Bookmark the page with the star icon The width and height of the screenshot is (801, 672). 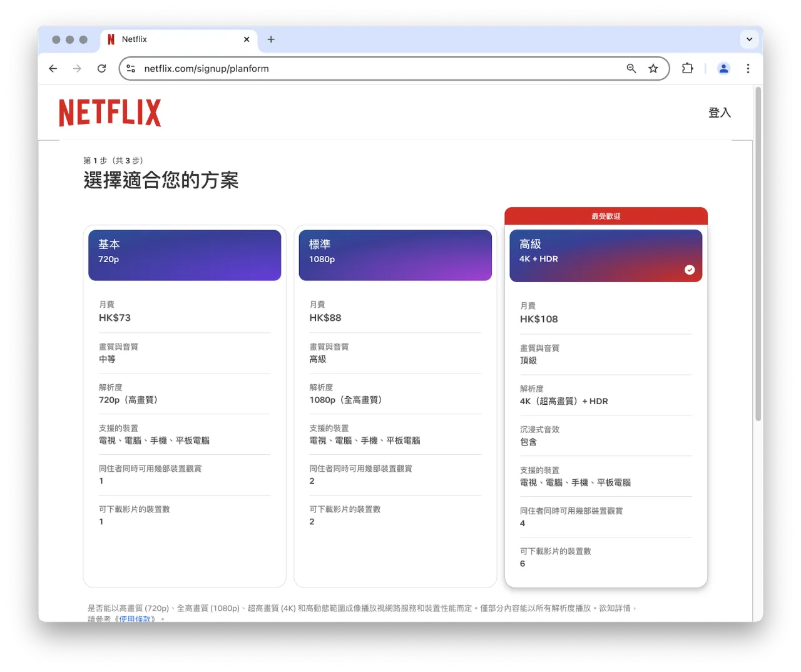pyautogui.click(x=653, y=68)
